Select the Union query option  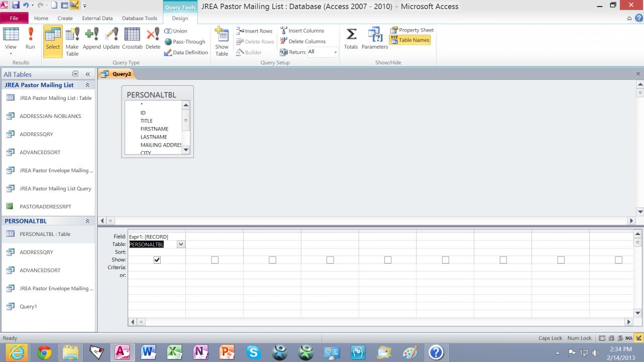176,31
